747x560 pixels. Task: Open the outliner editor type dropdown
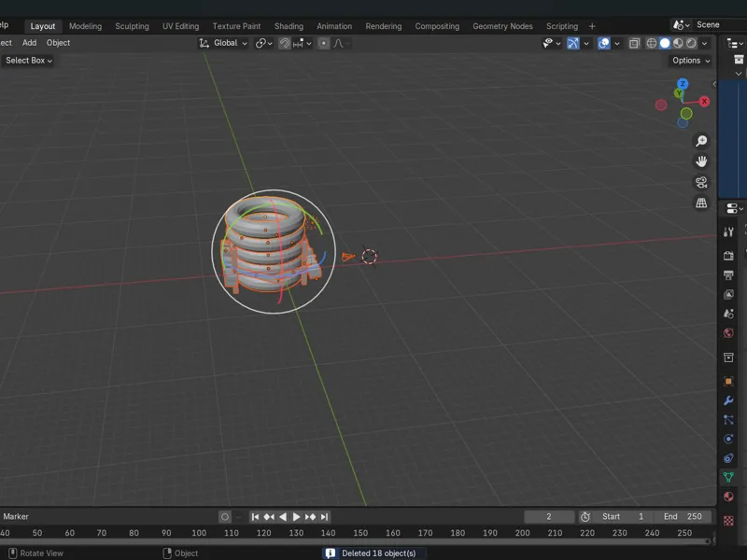[735, 43]
